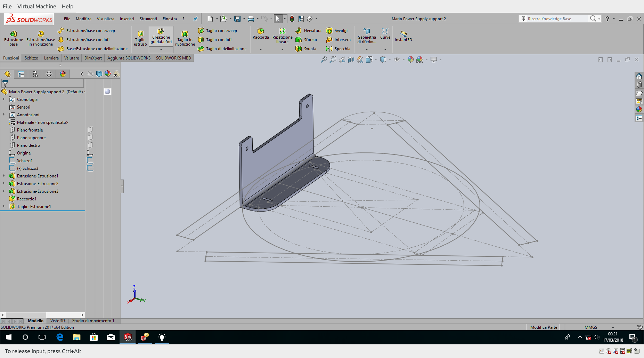Toggle visibility of Schizzo1 sketch
644x358 pixels.
(x=90, y=160)
